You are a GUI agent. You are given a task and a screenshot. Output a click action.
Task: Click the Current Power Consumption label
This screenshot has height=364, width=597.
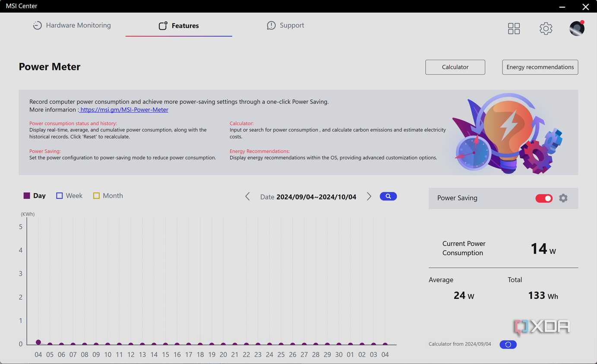[464, 248]
